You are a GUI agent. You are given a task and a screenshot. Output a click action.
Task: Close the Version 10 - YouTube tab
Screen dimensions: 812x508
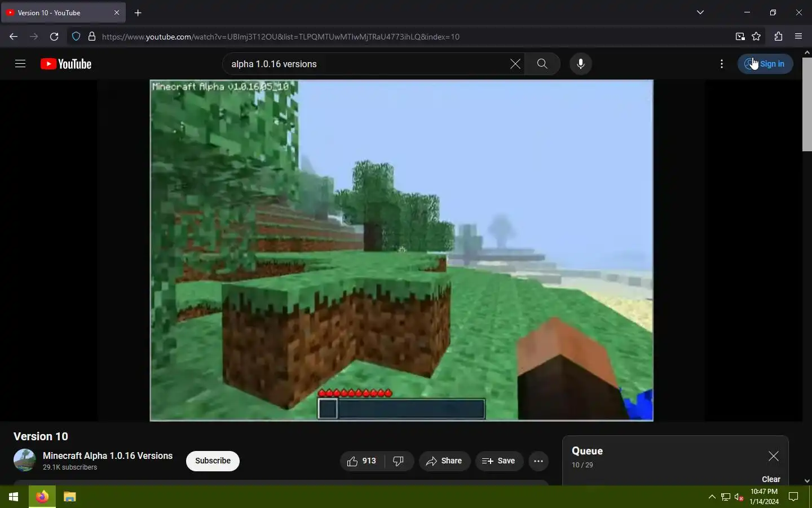[117, 12]
